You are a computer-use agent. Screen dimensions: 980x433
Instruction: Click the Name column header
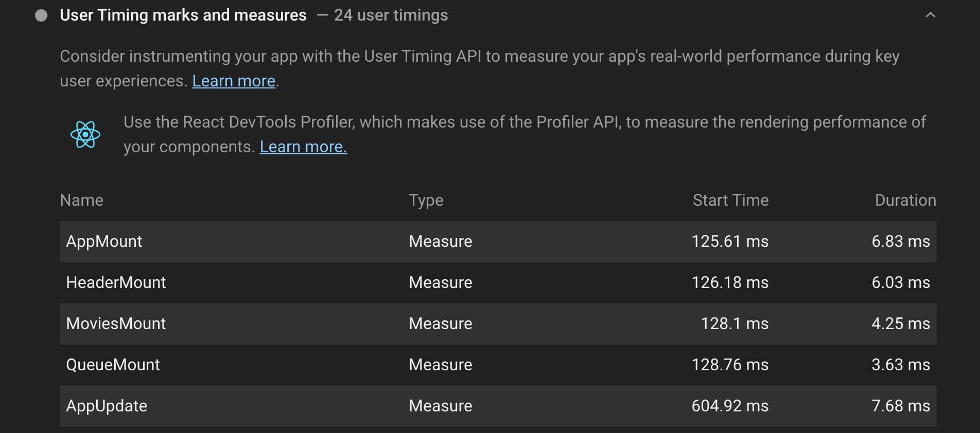pos(81,200)
